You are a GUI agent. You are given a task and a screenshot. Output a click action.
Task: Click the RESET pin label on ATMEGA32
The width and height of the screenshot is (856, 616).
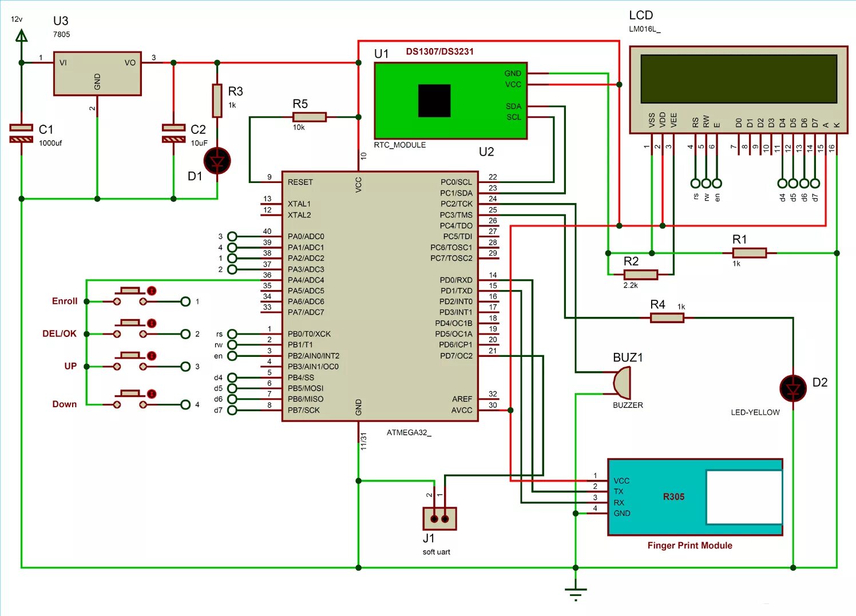coord(300,182)
